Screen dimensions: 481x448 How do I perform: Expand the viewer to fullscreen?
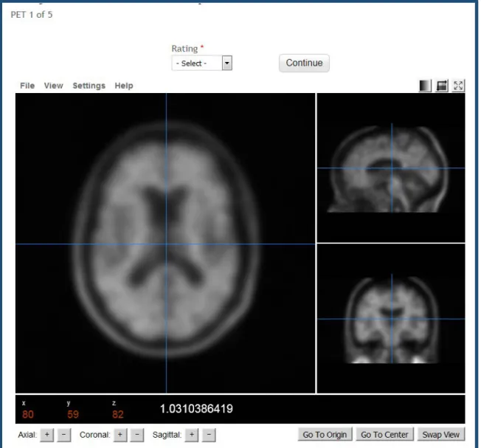pyautogui.click(x=458, y=86)
